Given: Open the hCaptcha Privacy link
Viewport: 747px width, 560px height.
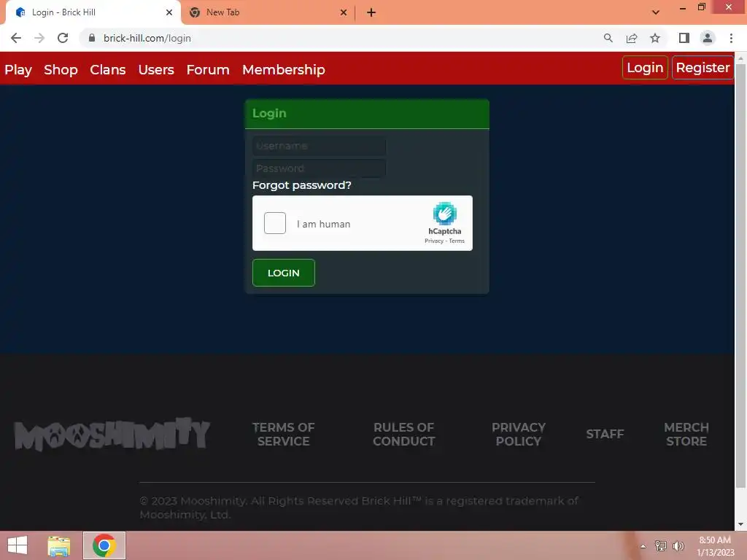Looking at the screenshot, I should (433, 241).
